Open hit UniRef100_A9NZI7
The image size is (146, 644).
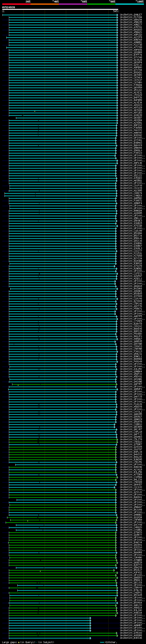pos(131,25)
